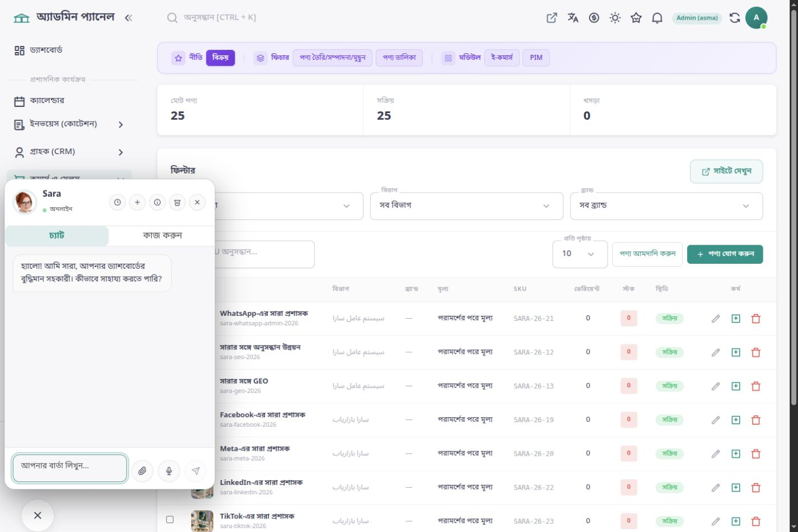798x532 pixels.
Task: Open the info icon in Sara chat header
Action: pos(157,203)
